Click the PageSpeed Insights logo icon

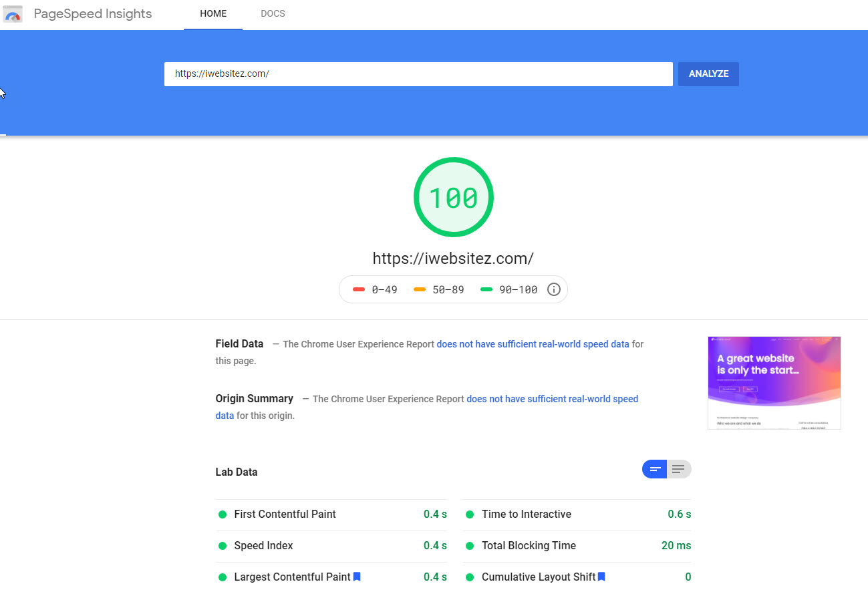point(13,13)
